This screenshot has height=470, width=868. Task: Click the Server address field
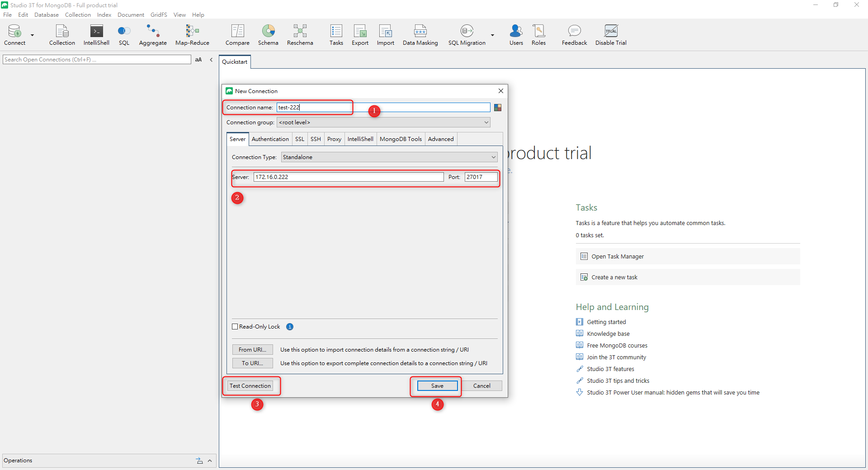pyautogui.click(x=349, y=177)
